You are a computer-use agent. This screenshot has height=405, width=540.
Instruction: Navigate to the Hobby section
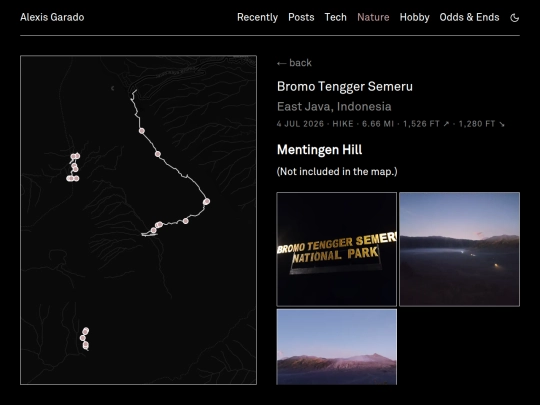pyautogui.click(x=414, y=17)
